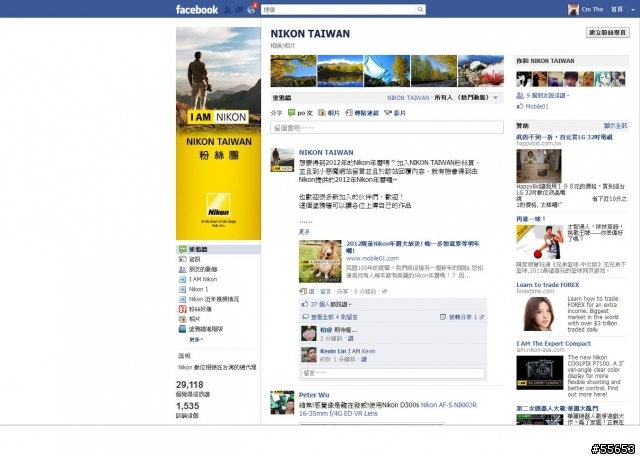Click the 相片 photos icon in left sidebar
Image resolution: width=640 pixels, height=457 pixels.
[x=182, y=319]
